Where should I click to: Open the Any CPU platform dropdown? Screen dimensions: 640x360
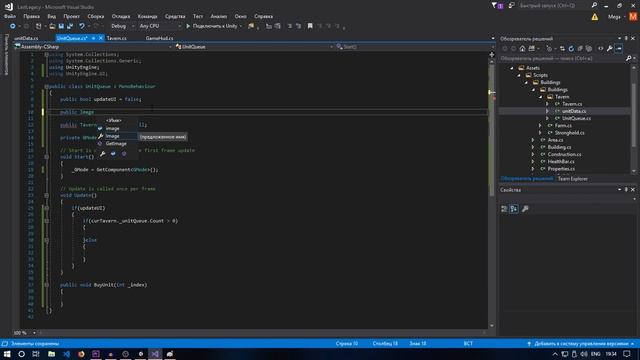tap(160, 26)
